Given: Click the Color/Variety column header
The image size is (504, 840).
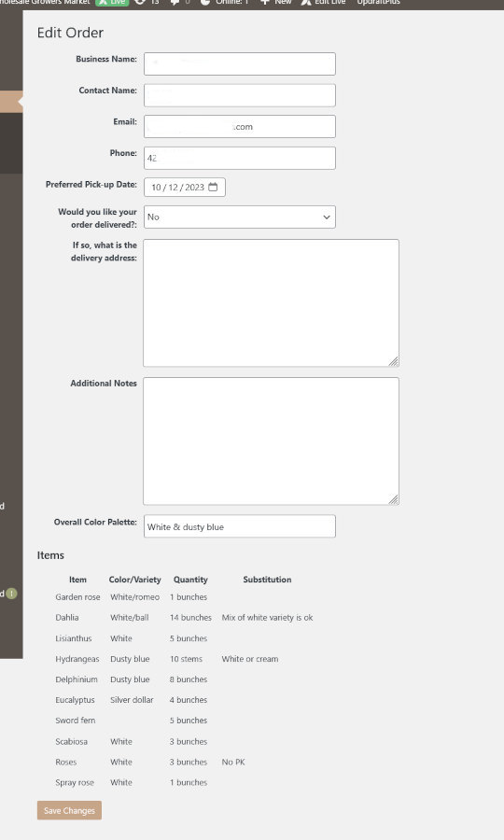Looking at the screenshot, I should (x=135, y=579).
